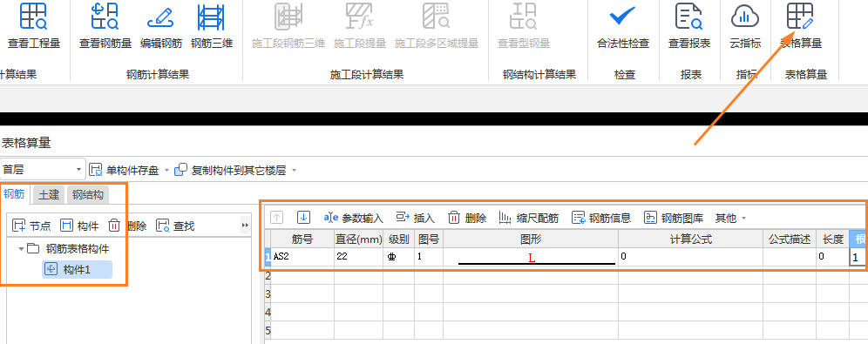Move rebar row down arrow
The width and height of the screenshot is (868, 344).
(303, 218)
